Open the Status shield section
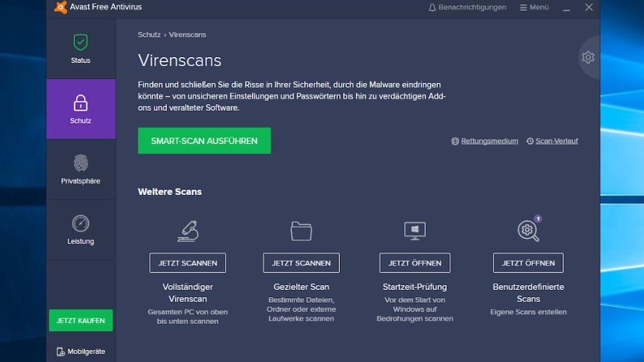644x362 pixels. [80, 49]
